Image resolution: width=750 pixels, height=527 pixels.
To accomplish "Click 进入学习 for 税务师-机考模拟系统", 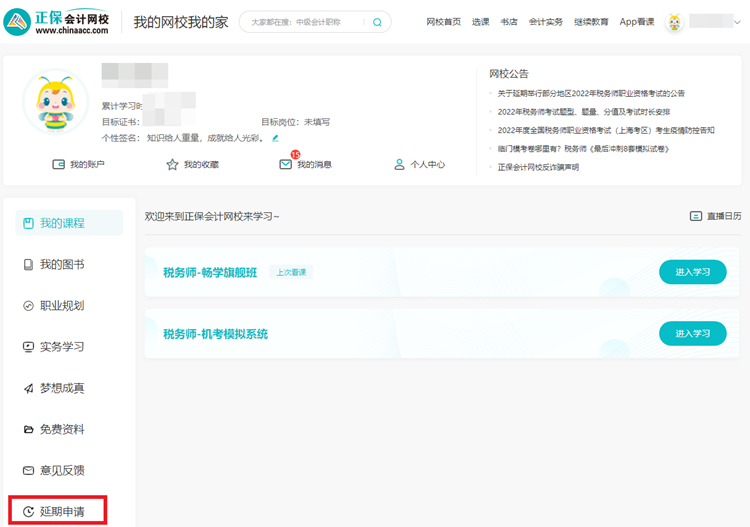I will (x=692, y=333).
